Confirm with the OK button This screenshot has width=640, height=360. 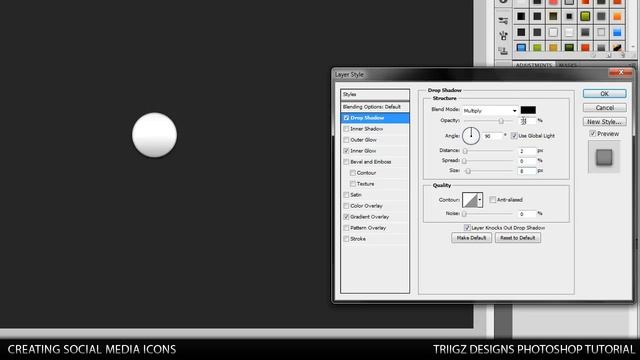(x=604, y=93)
